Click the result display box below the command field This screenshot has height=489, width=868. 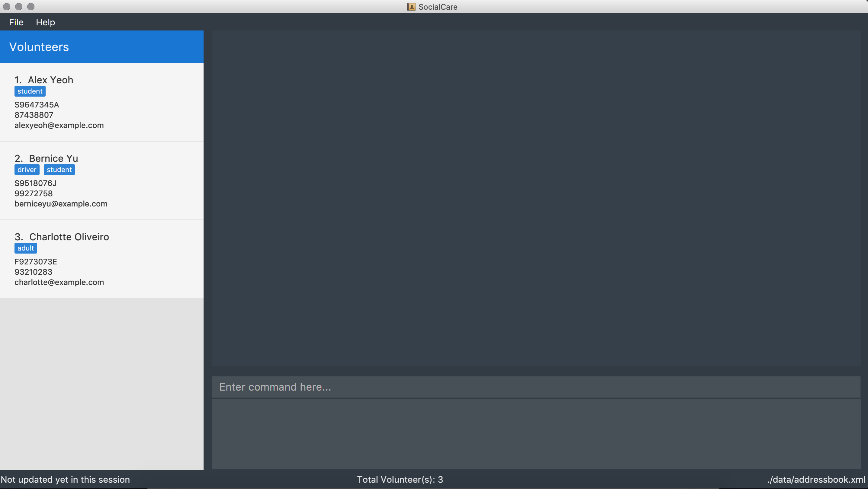[x=536, y=434]
